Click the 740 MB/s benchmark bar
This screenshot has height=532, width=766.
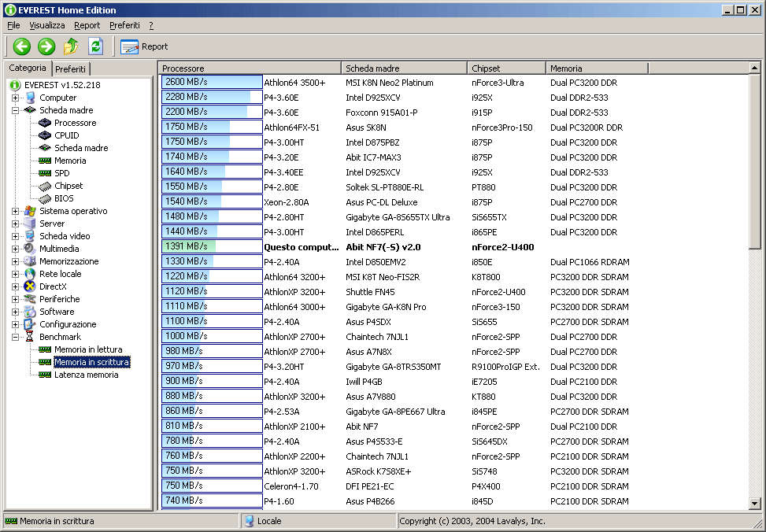pyautogui.click(x=212, y=501)
